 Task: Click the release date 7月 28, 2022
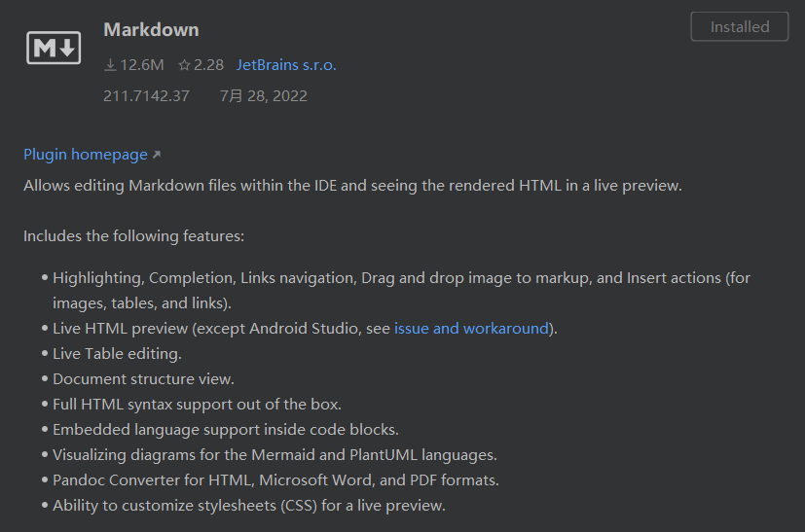[264, 96]
